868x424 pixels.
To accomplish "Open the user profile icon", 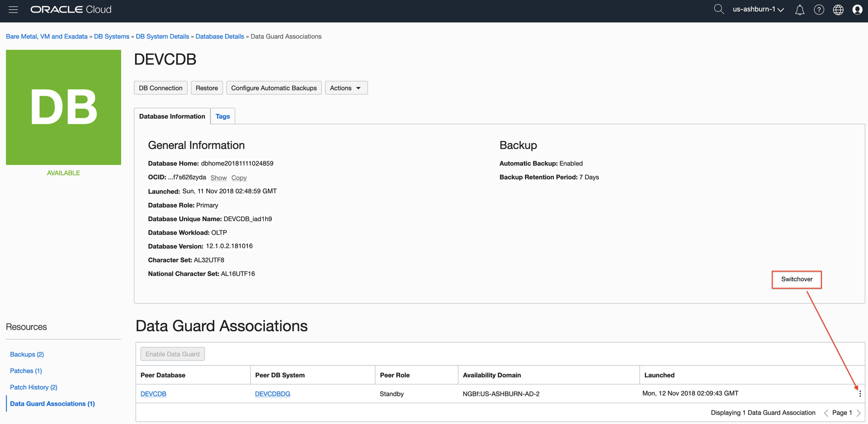I will pyautogui.click(x=858, y=10).
